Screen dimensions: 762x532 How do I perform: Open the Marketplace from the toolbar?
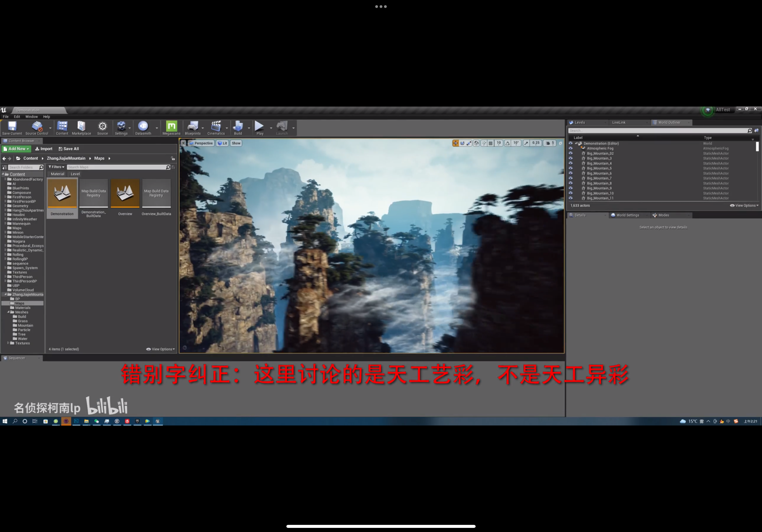click(x=81, y=126)
